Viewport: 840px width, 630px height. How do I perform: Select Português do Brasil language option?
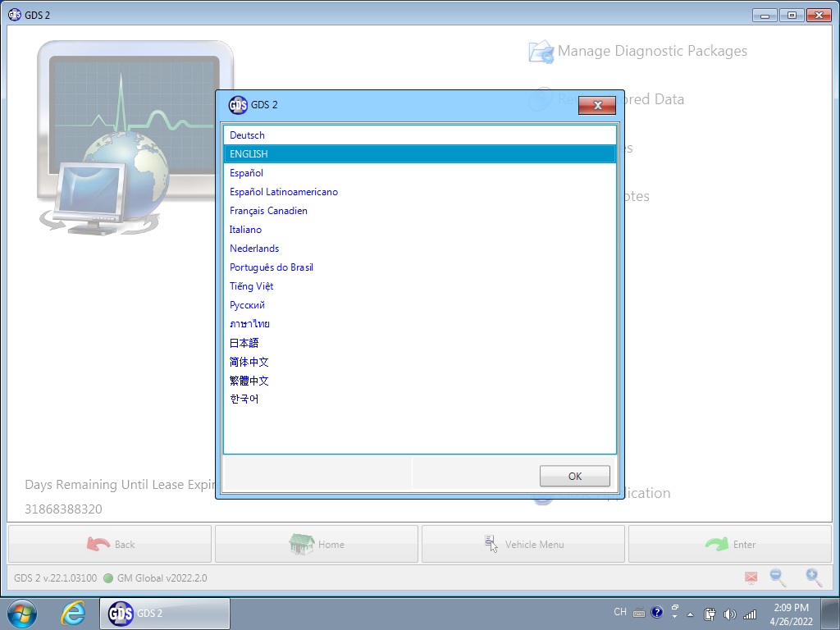click(272, 267)
